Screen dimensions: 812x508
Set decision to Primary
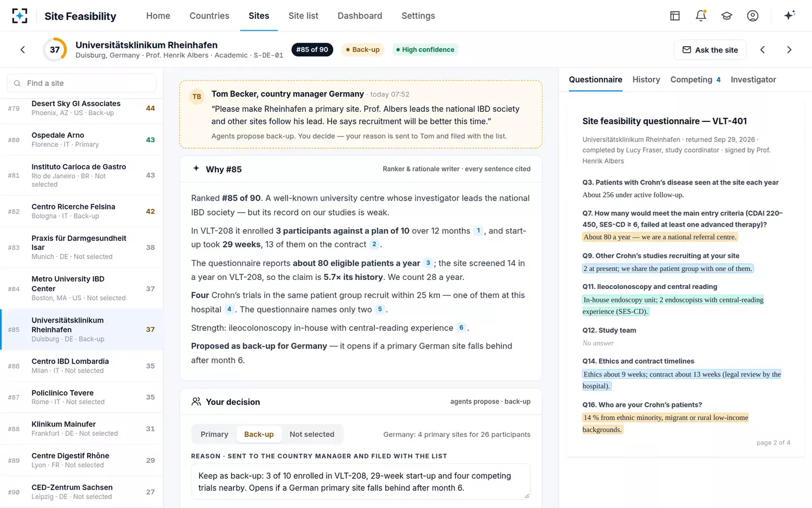click(214, 434)
